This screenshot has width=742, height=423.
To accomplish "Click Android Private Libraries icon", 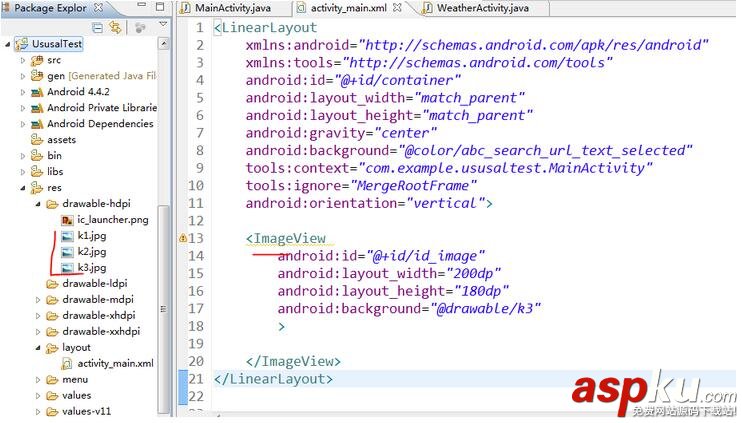I will 37,108.
